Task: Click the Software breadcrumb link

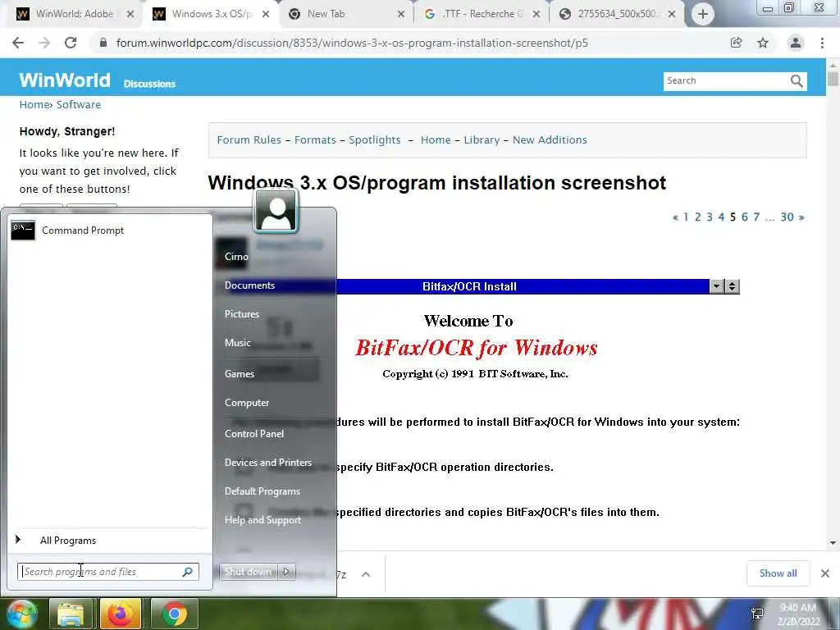Action: [79, 104]
